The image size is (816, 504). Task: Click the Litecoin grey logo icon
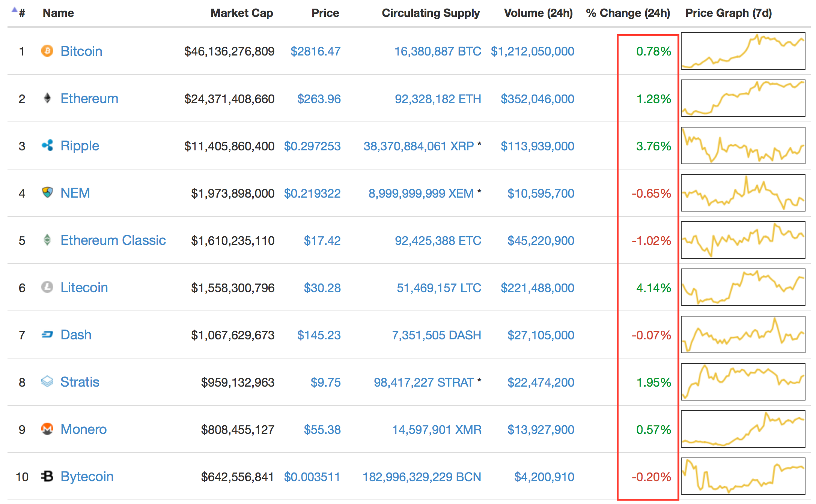click(x=47, y=287)
